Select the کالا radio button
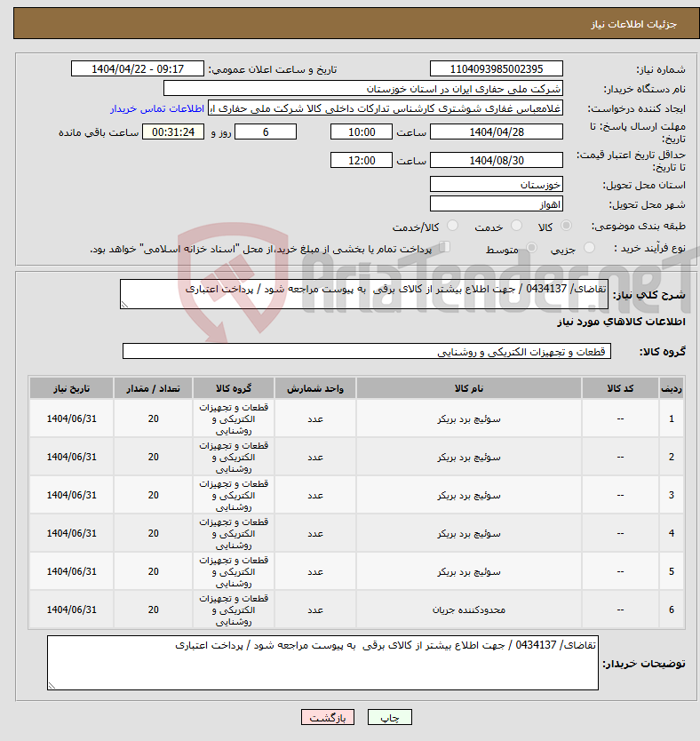Viewport: 700px width, 741px height. click(x=566, y=226)
